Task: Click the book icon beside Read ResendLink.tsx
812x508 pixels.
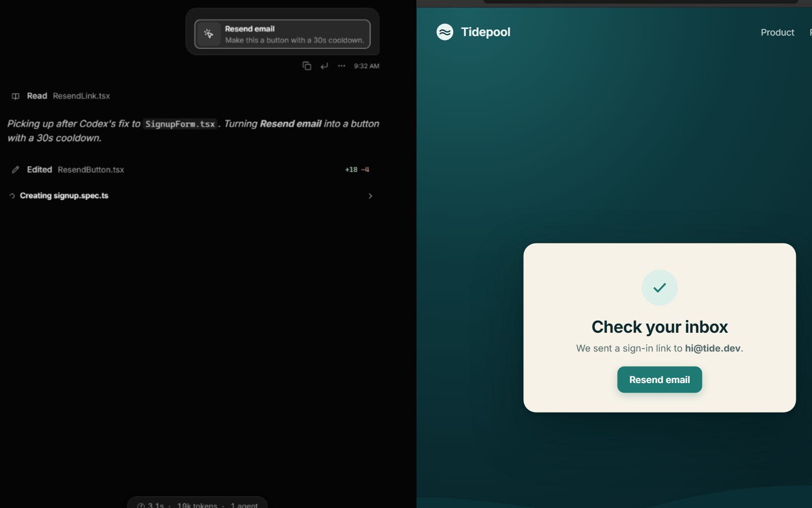Action: point(16,96)
